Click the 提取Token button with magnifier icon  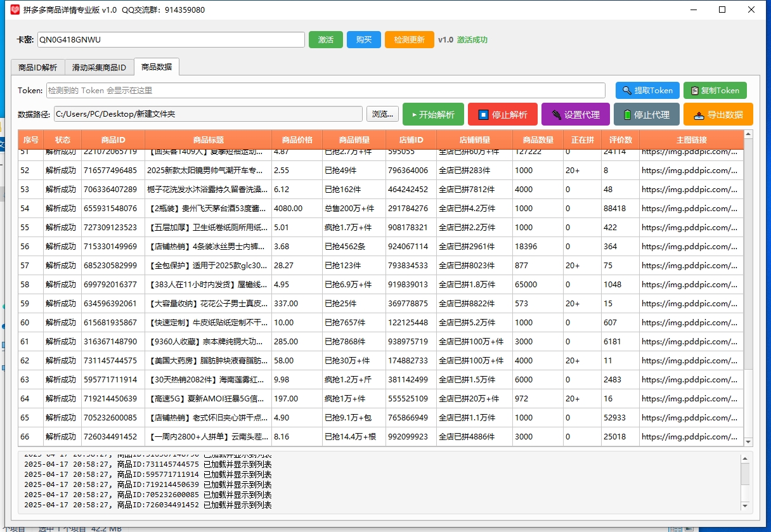(x=647, y=90)
